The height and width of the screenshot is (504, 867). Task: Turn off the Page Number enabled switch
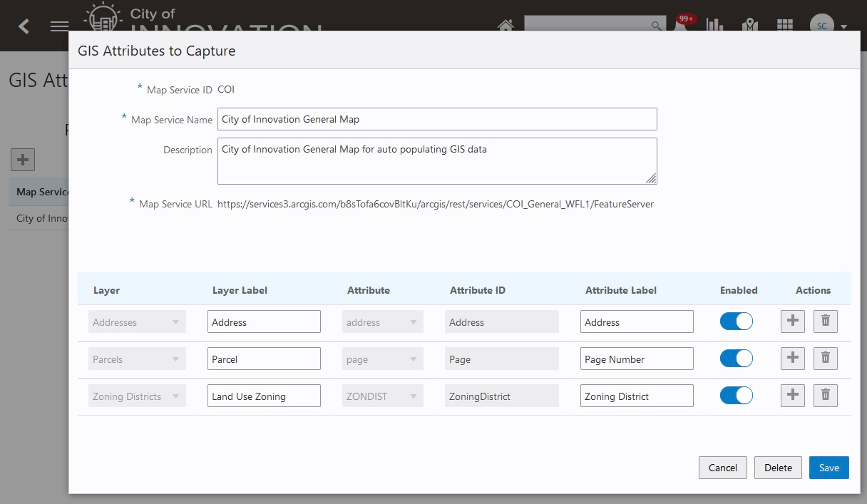click(737, 359)
